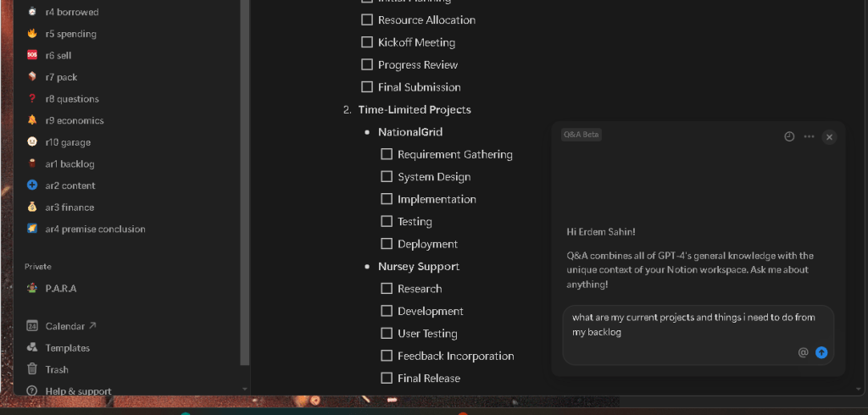Open the ar4 premise conclusion page
Viewport: 868px width, 415px height.
pyautogui.click(x=95, y=229)
